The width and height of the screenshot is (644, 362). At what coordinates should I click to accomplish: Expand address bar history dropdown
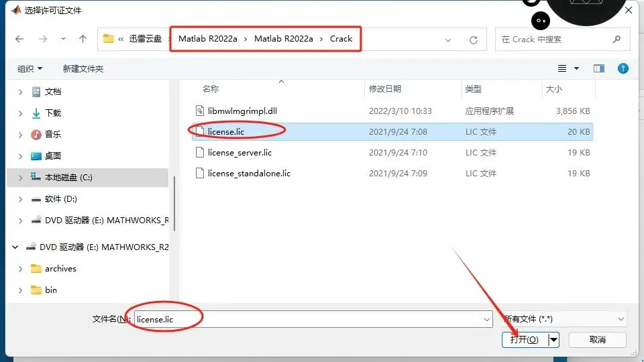(448, 40)
